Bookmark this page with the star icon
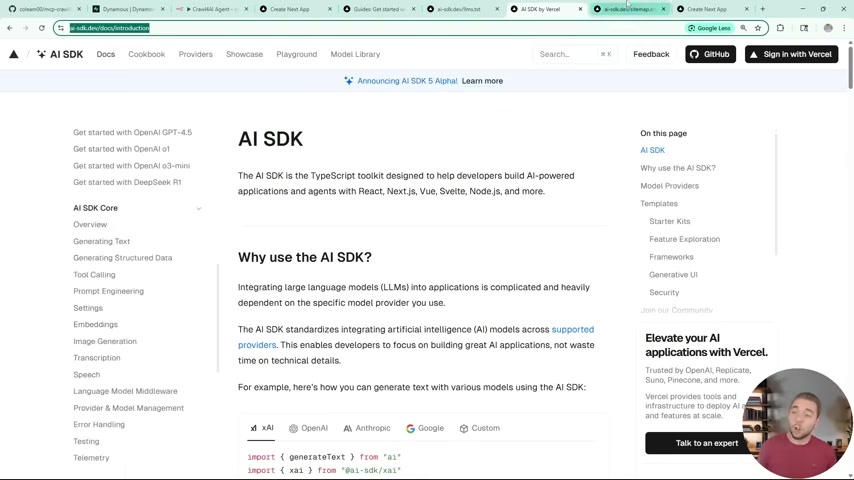Image resolution: width=854 pixels, height=480 pixels. 758,28
